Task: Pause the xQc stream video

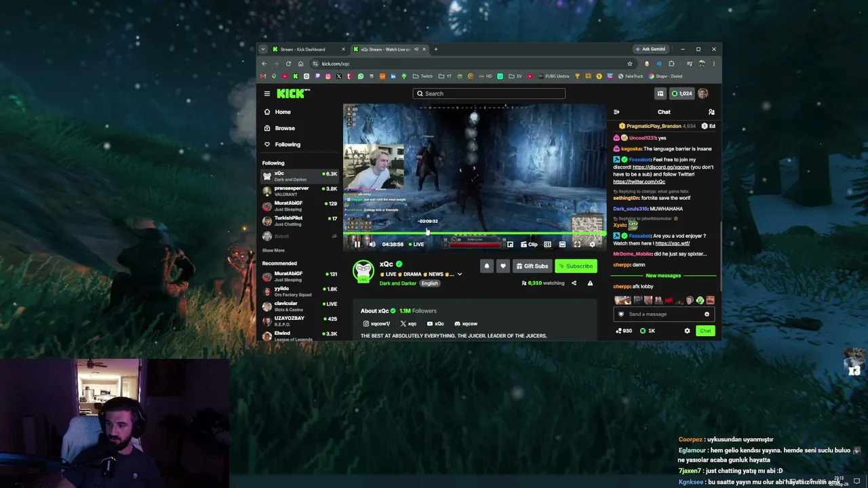Action: click(357, 244)
